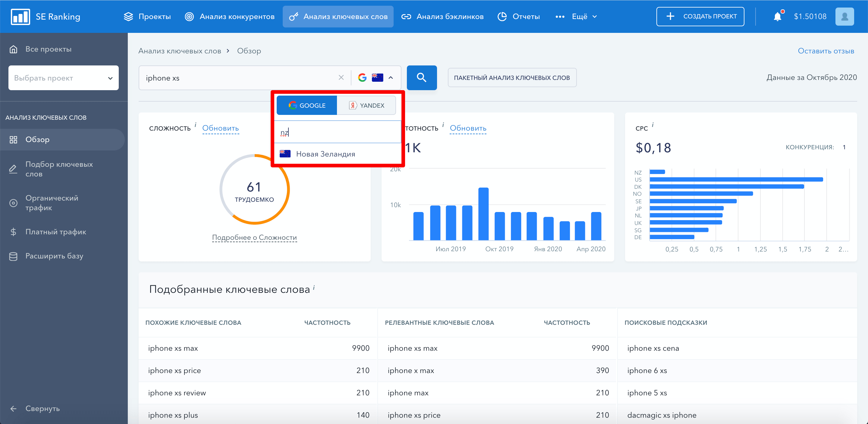Screen dimensions: 868x424
Task: Click the pie chart icon for Отчеты
Action: [502, 17]
